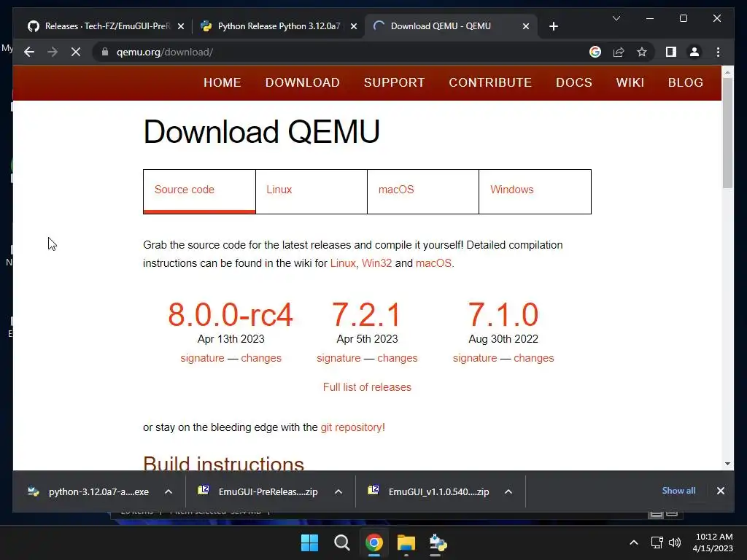Open File Explorer from taskbar

(406, 542)
